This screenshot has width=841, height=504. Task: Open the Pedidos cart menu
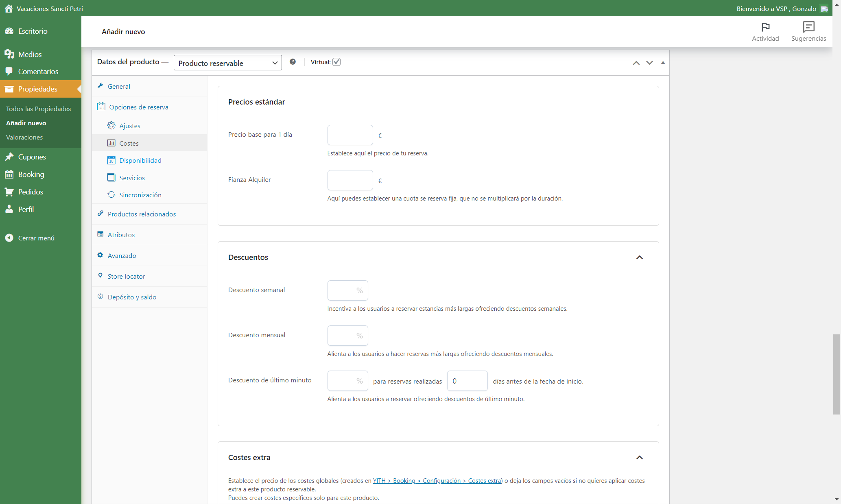click(31, 192)
